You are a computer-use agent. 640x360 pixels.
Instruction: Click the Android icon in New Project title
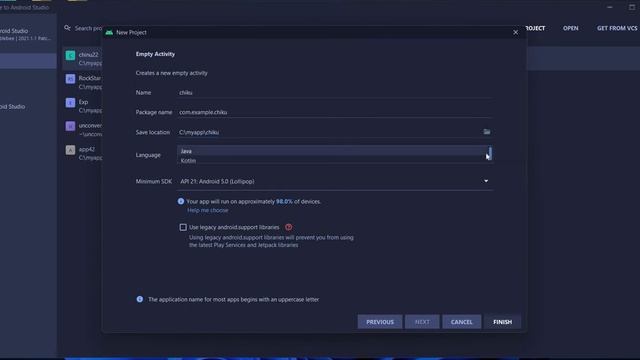[109, 32]
